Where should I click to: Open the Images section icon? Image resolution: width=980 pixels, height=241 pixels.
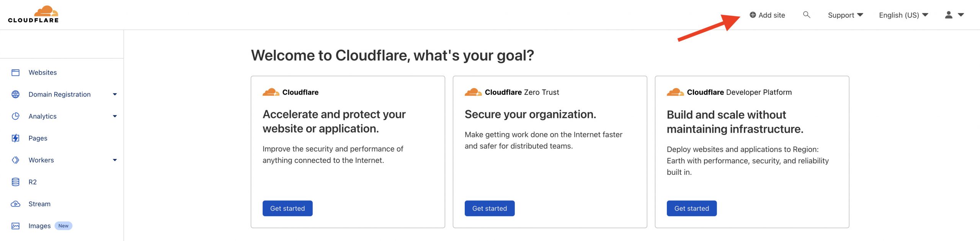[x=16, y=226]
